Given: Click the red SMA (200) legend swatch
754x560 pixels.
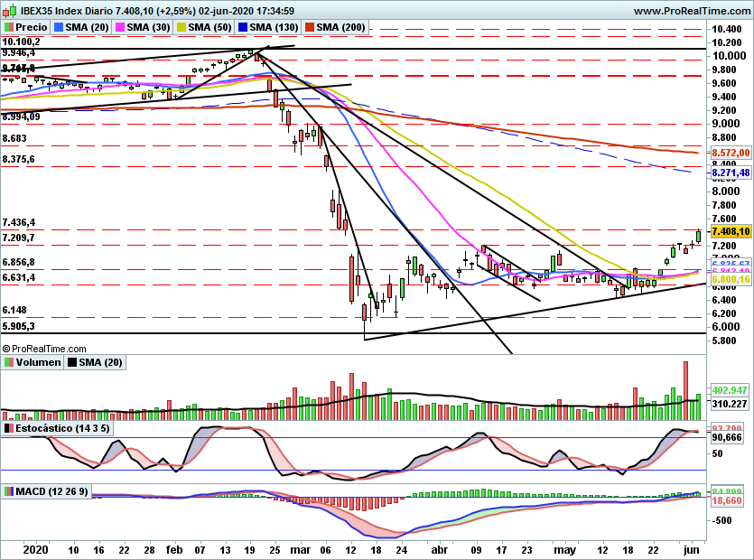Looking at the screenshot, I should point(309,27).
